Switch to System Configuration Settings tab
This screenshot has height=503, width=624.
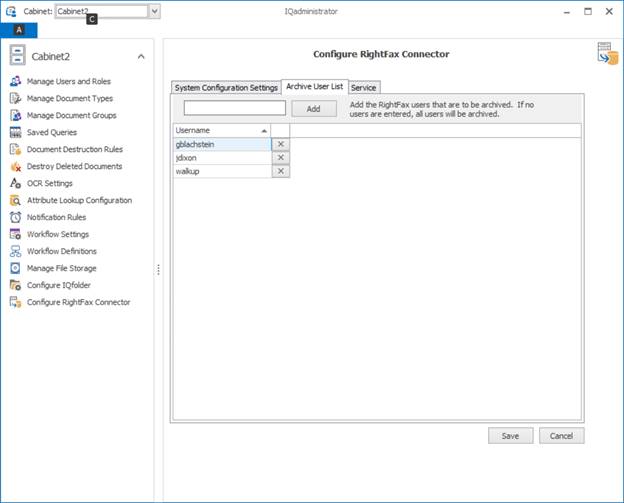point(226,88)
